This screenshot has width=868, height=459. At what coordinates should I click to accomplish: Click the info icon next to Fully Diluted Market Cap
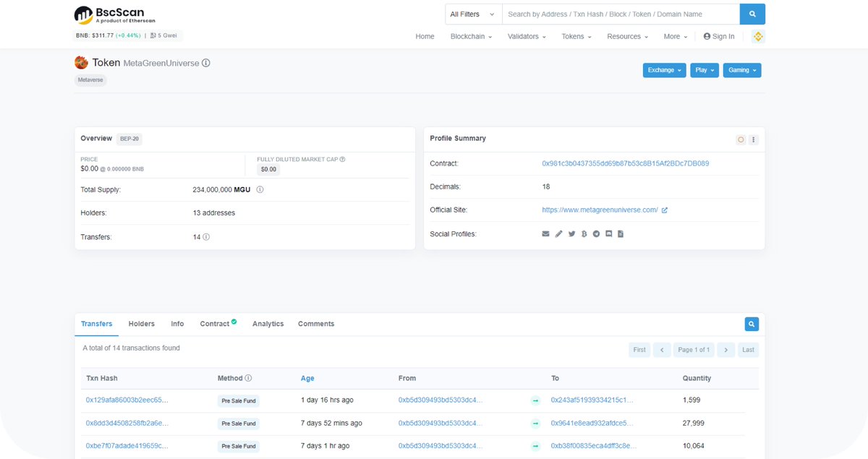click(342, 159)
